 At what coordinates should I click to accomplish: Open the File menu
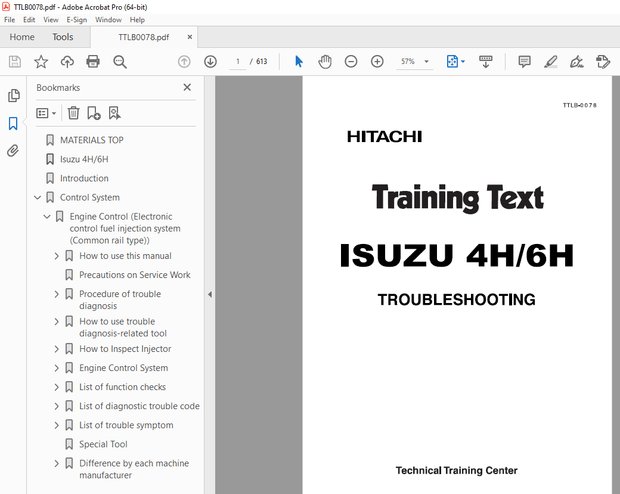point(9,20)
